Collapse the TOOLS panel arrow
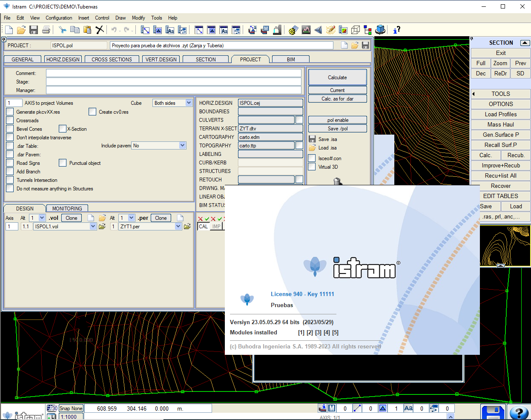The image size is (531, 420). (474, 94)
